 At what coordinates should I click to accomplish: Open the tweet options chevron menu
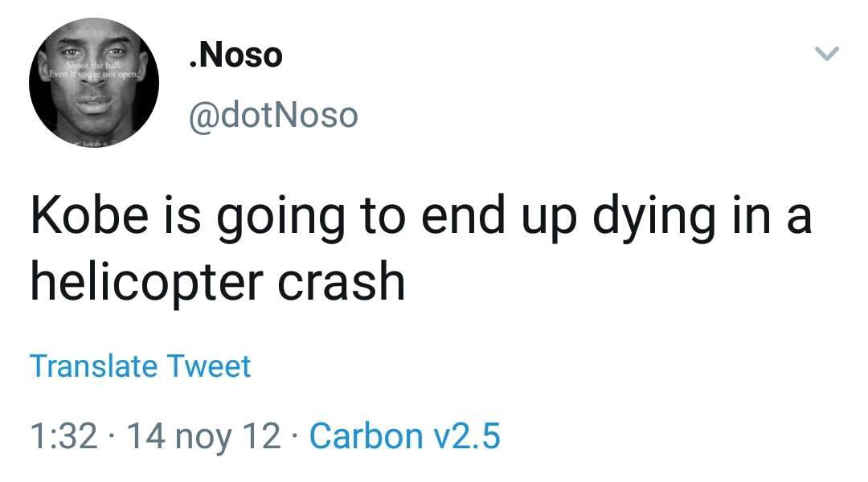[x=827, y=55]
